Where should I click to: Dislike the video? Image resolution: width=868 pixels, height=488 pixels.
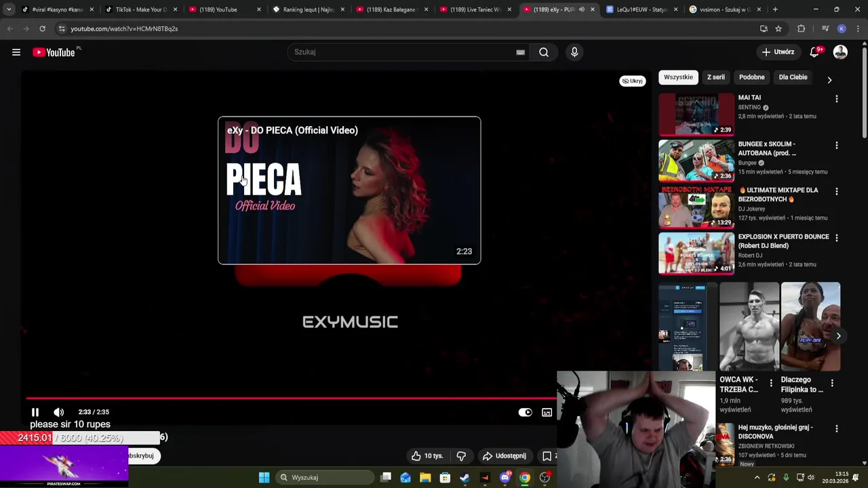click(461, 456)
